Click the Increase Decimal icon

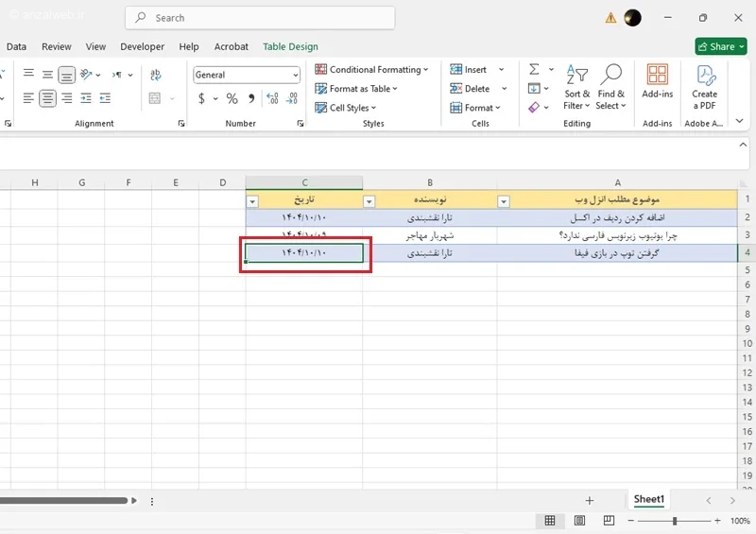pos(272,99)
